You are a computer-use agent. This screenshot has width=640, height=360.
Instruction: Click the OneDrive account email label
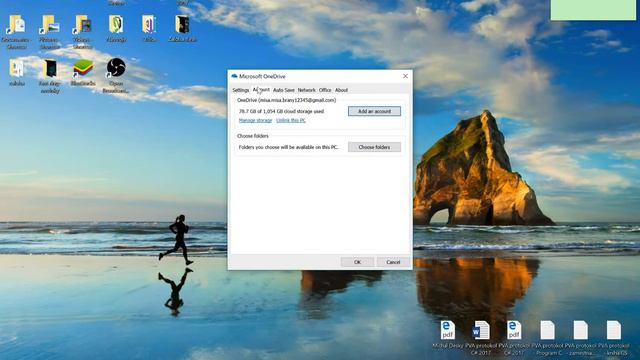tap(287, 100)
